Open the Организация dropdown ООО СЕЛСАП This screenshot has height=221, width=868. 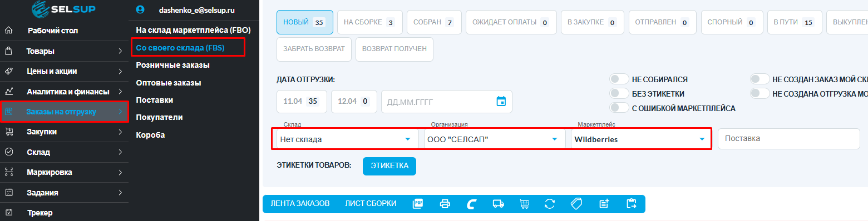click(x=494, y=139)
